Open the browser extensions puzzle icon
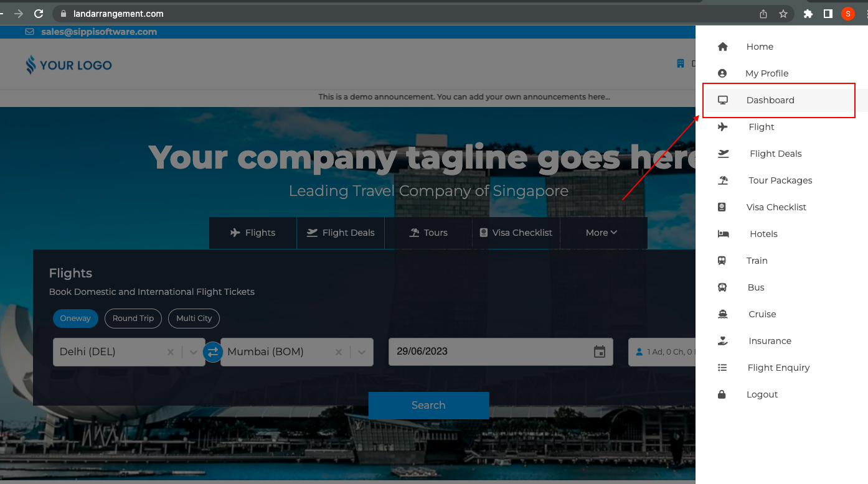The width and height of the screenshot is (868, 484). (808, 14)
